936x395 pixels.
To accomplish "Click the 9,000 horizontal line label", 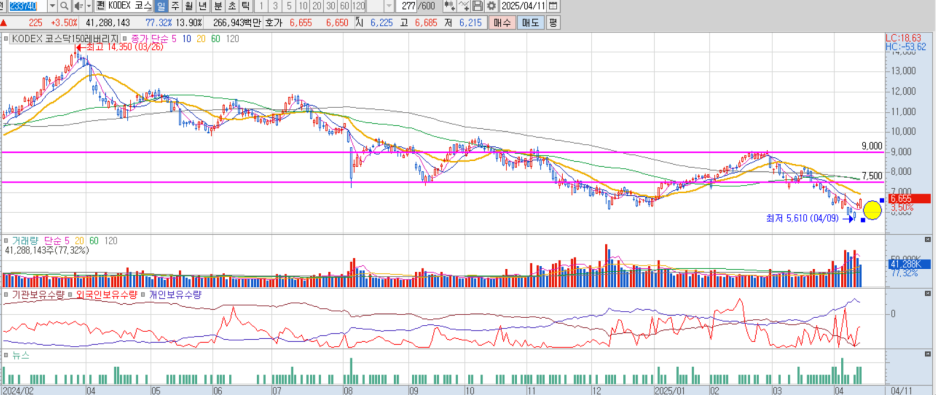I will 872,146.
